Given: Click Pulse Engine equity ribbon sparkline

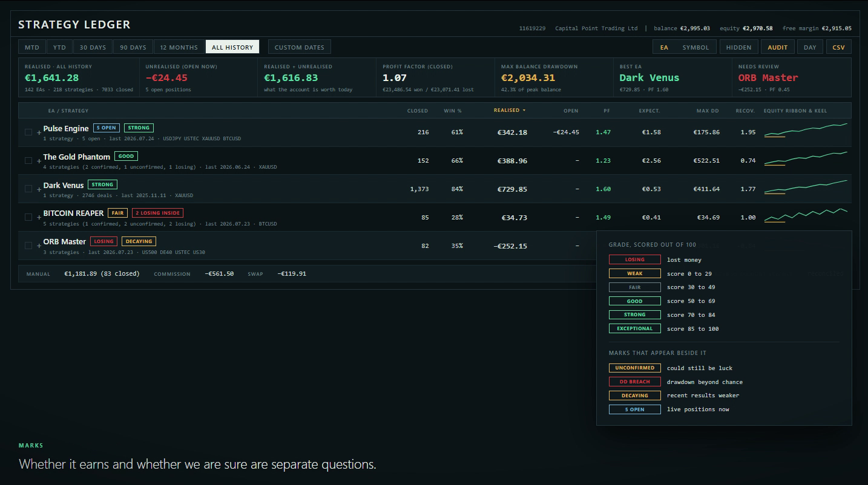Looking at the screenshot, I should click(806, 130).
